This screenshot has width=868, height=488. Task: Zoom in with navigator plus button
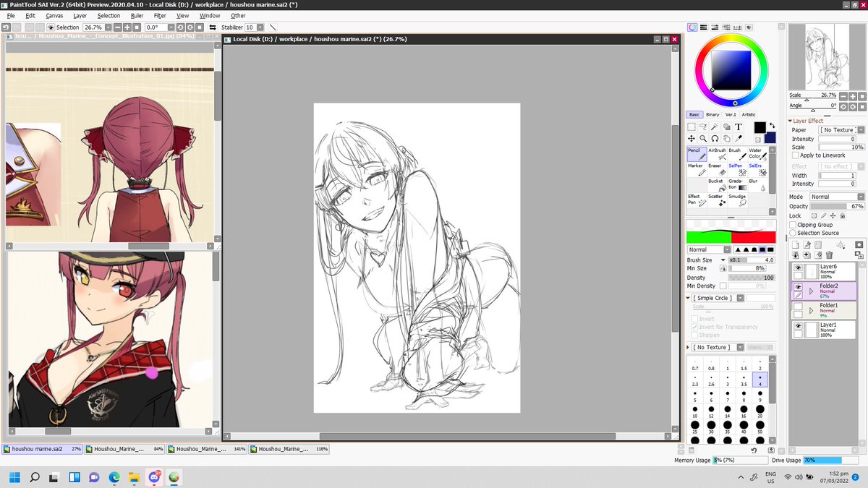(x=854, y=95)
